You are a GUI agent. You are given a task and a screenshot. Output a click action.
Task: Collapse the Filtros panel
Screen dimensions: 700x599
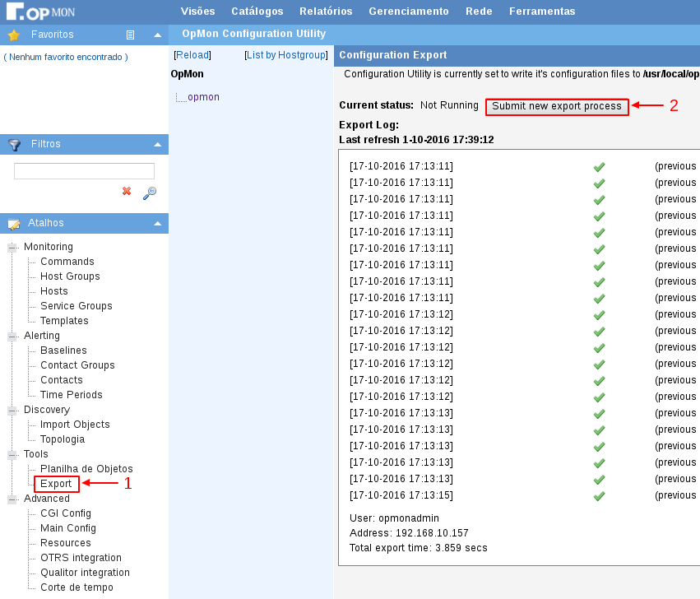click(x=157, y=145)
